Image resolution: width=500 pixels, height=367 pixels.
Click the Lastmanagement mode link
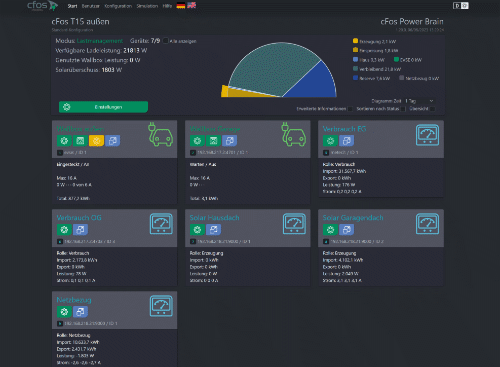click(100, 41)
